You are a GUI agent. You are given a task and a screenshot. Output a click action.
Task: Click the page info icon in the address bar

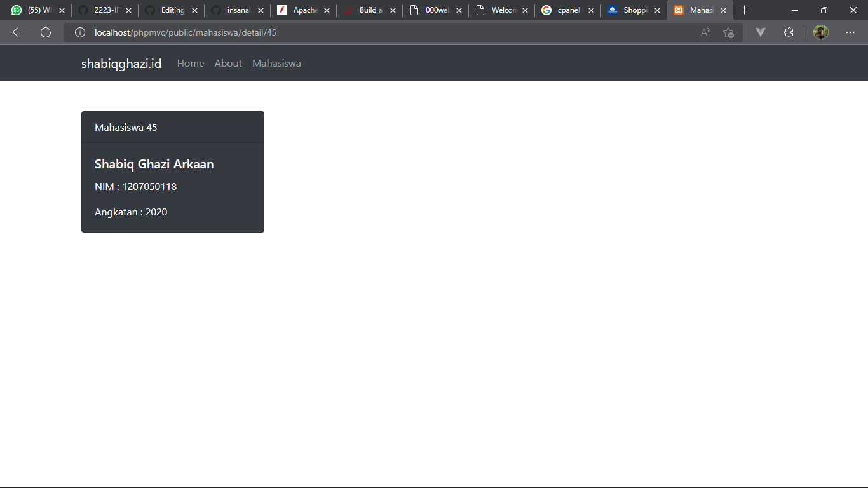pos(79,32)
